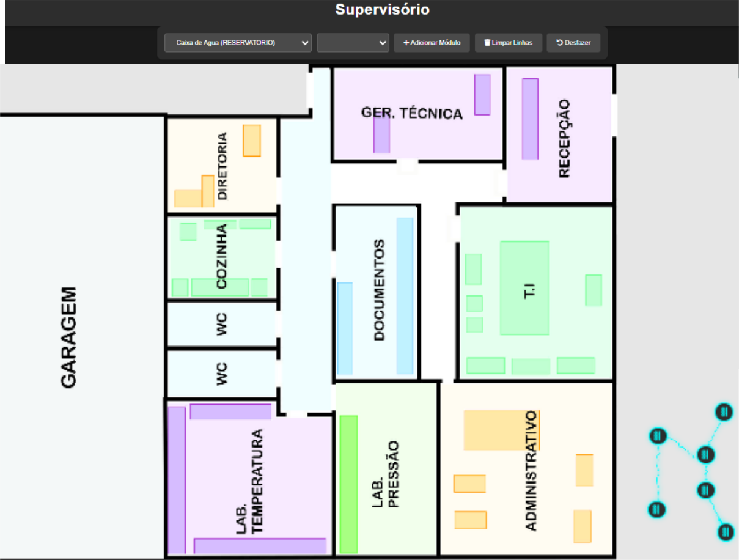Click the upper-left module node in the network
This screenshot has height=560, width=739.
658,436
